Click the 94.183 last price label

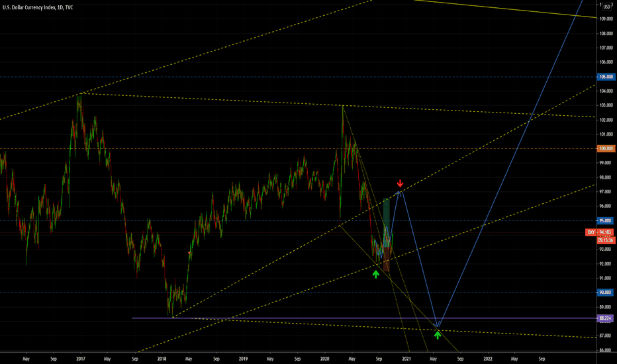[606, 232]
